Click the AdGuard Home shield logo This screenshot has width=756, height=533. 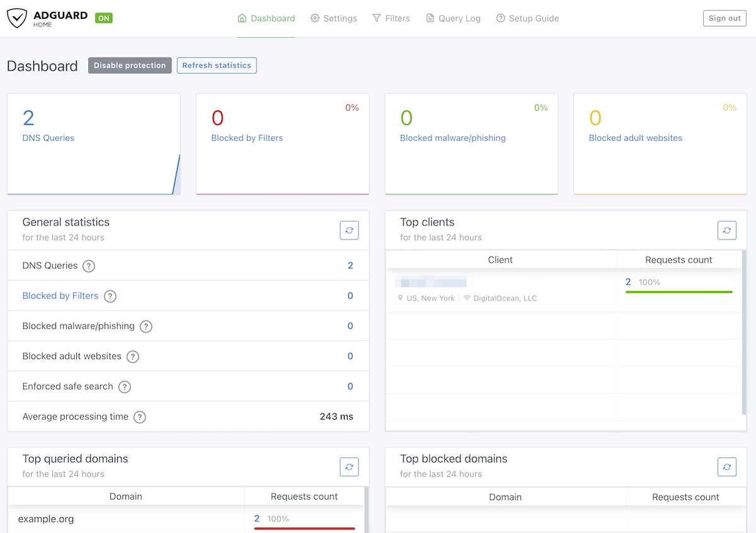18,18
